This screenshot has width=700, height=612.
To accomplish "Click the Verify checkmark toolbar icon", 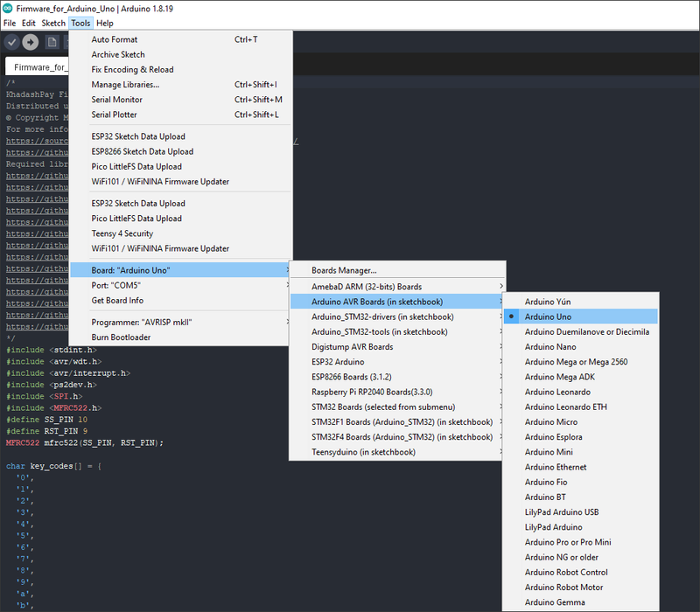I will (x=12, y=42).
